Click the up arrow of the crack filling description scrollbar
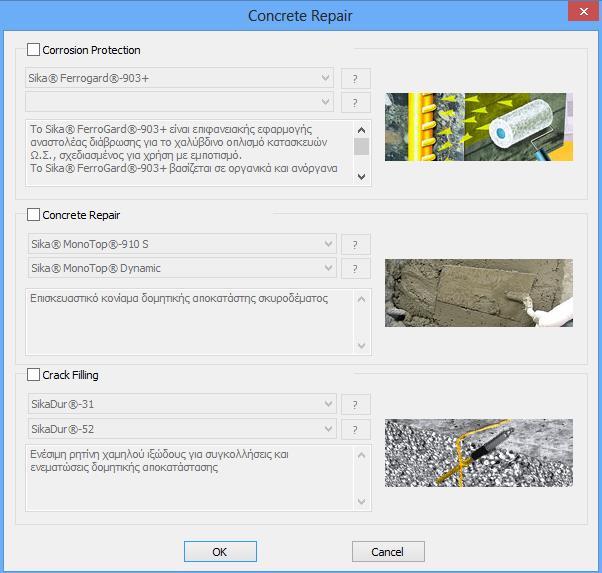 [x=361, y=455]
